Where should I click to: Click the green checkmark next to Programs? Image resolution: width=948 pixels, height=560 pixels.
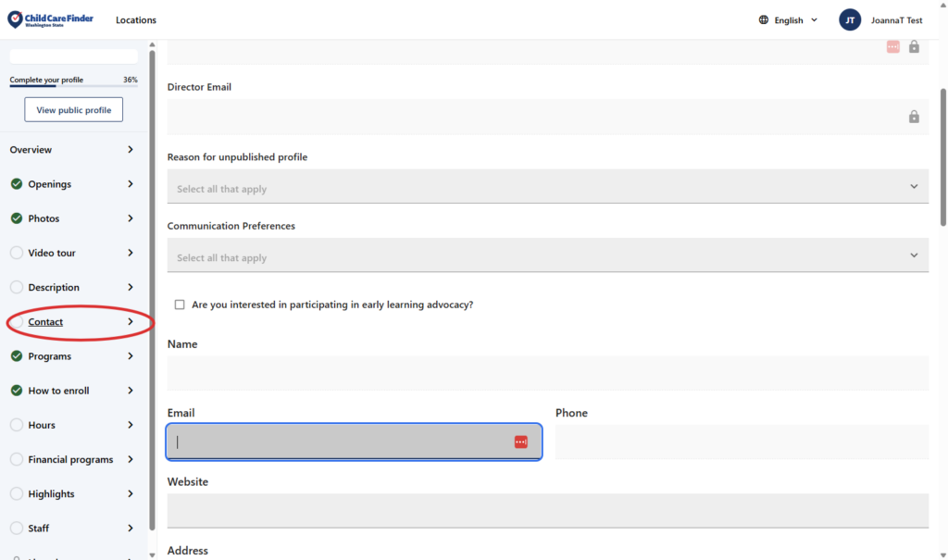(17, 356)
